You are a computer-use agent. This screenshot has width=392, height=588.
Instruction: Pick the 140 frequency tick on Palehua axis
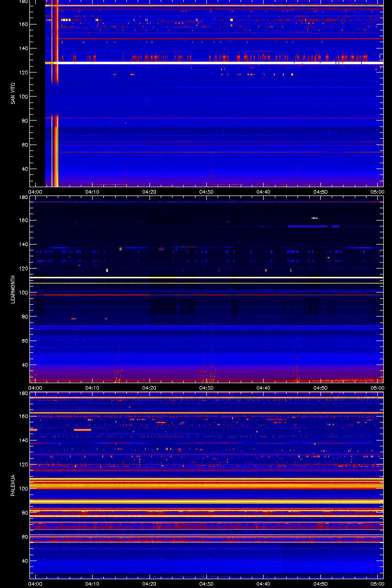[23, 441]
